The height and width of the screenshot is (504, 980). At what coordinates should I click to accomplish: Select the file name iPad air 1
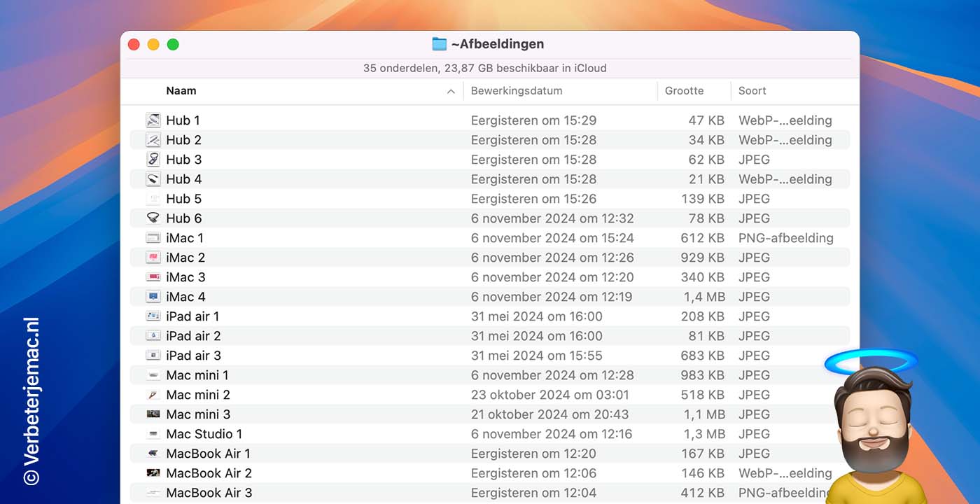click(x=192, y=316)
